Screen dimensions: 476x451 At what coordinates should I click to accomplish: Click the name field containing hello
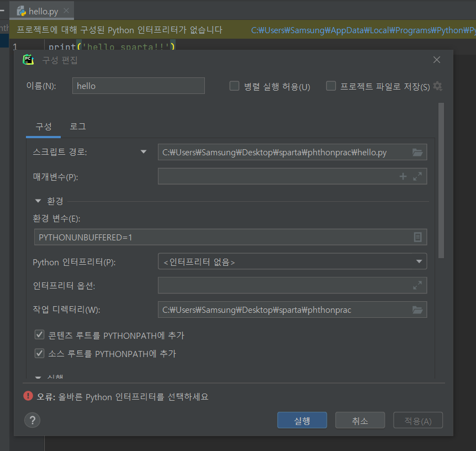click(139, 86)
